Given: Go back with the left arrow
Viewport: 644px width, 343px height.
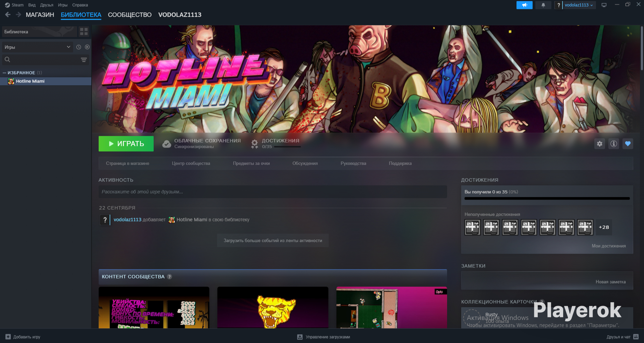Looking at the screenshot, I should point(8,15).
